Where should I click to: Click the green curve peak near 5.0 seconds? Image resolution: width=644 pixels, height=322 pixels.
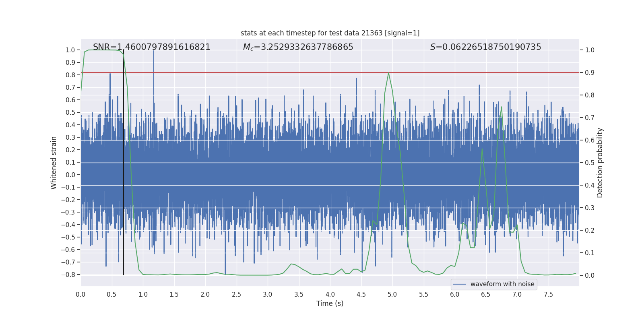coord(388,73)
